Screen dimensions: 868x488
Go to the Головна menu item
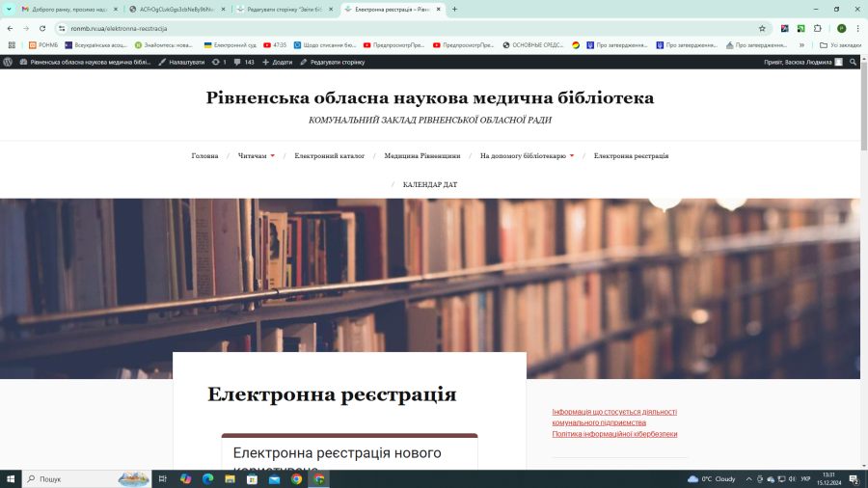(204, 156)
